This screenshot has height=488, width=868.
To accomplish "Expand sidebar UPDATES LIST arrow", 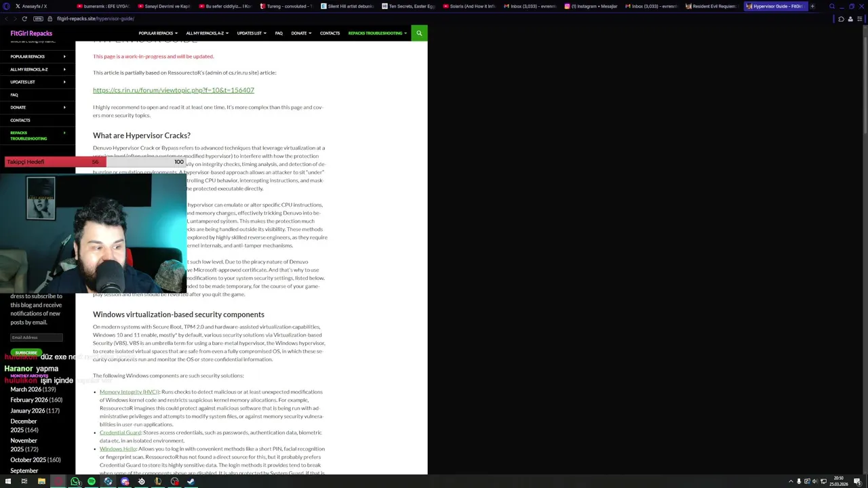I will tap(64, 82).
